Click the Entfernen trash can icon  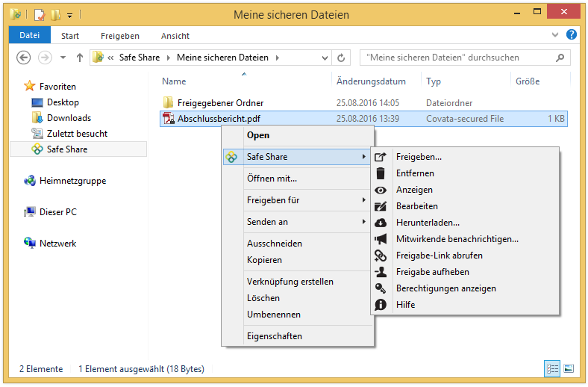(x=381, y=173)
